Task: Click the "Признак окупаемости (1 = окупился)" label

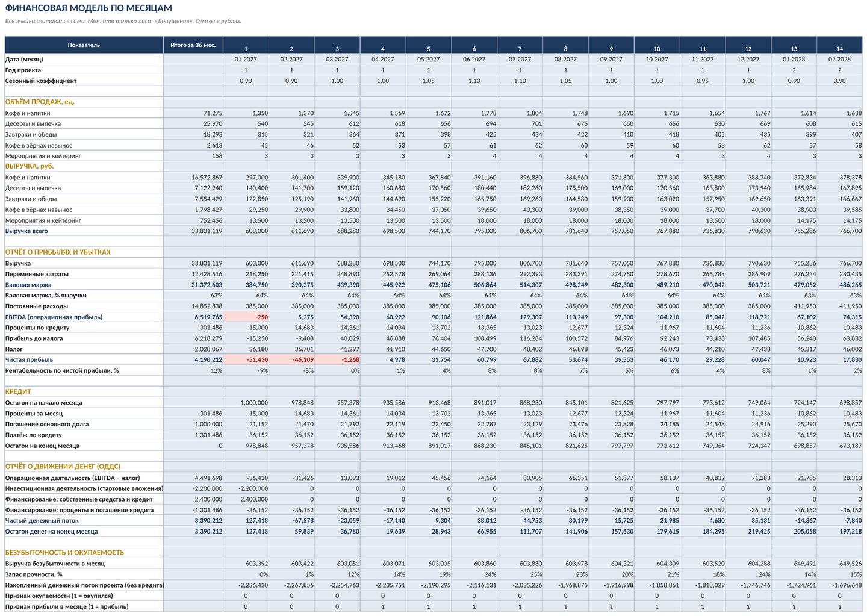Action: [59, 596]
